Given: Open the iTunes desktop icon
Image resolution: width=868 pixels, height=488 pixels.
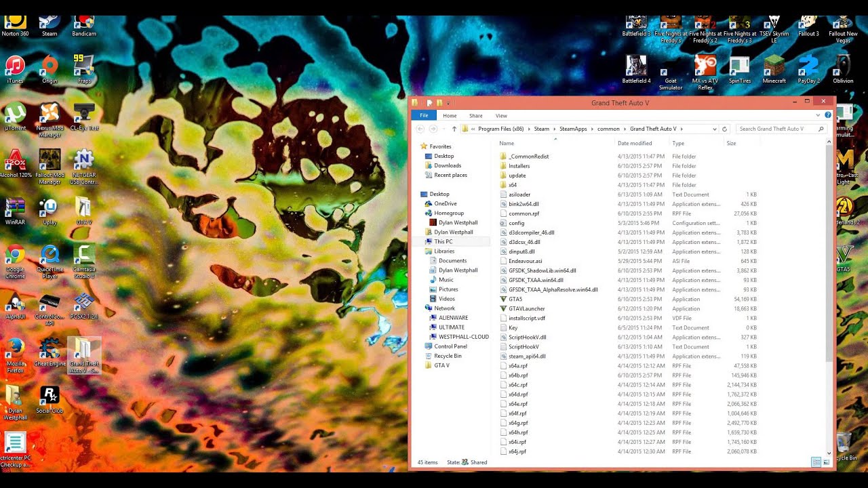Looking at the screenshot, I should coord(15,70).
